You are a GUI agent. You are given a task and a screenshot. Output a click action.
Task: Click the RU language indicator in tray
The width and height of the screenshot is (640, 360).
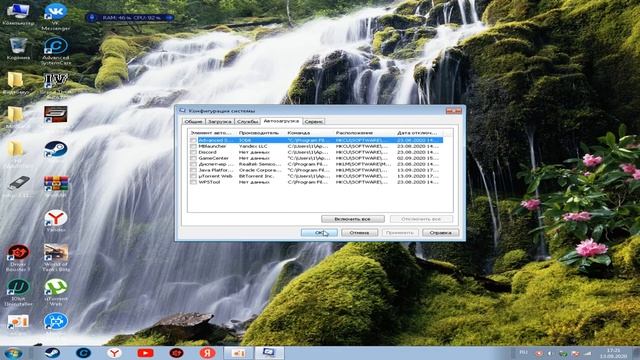point(524,352)
